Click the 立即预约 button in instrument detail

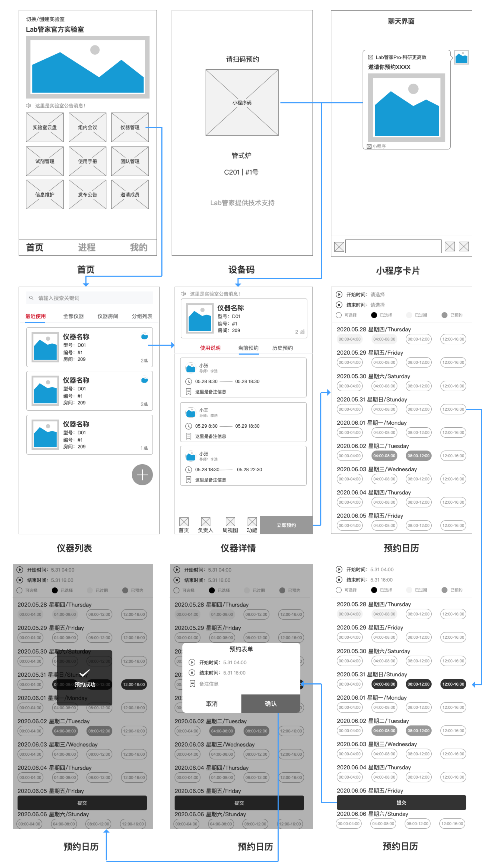[x=286, y=525]
